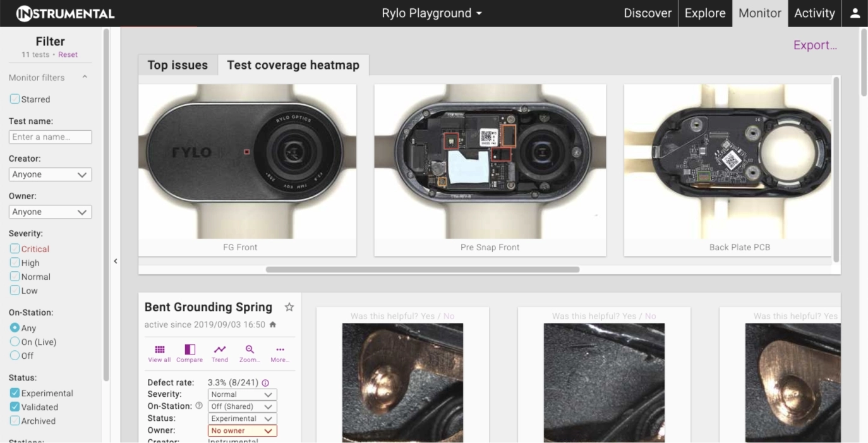This screenshot has height=443, width=868.
Task: Open the FG Front heatmap image
Action: [247, 162]
